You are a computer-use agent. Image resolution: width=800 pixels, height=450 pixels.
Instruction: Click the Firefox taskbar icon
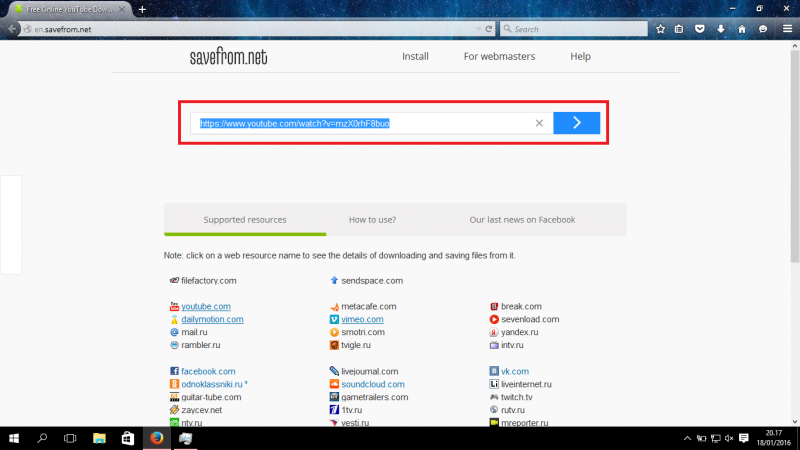click(157, 438)
